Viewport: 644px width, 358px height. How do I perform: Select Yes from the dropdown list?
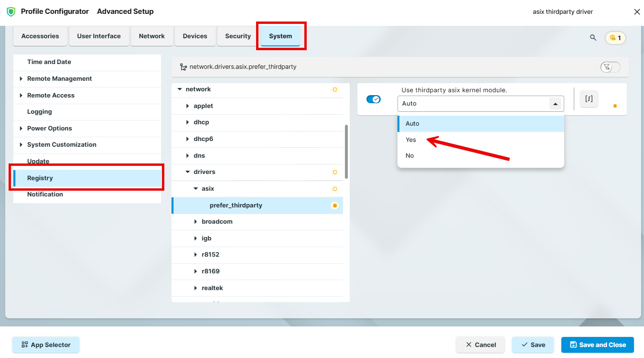tap(411, 140)
